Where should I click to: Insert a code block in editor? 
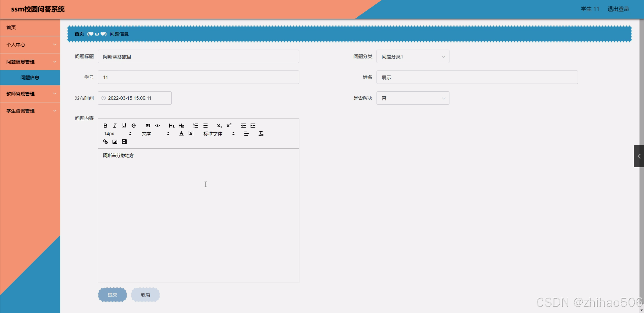(158, 126)
